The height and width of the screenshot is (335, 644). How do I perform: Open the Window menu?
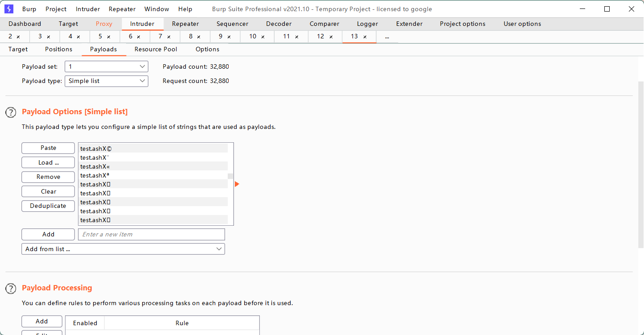pyautogui.click(x=157, y=9)
